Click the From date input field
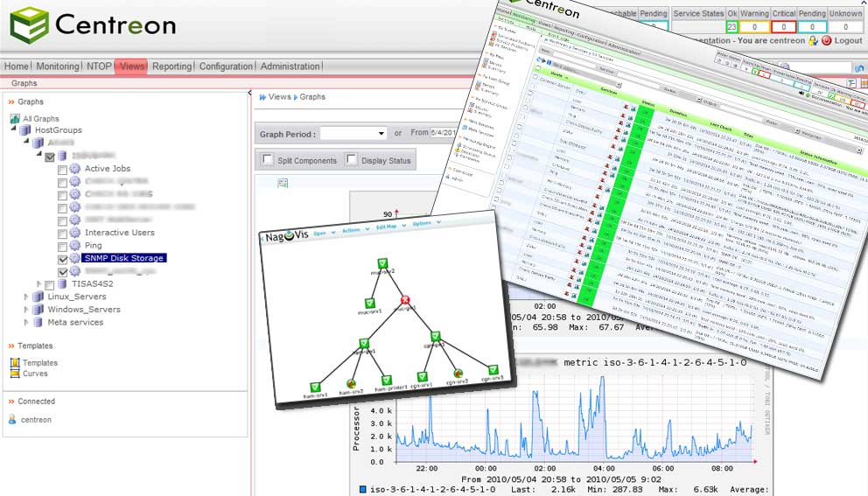The height and width of the screenshot is (496, 868). point(443,133)
